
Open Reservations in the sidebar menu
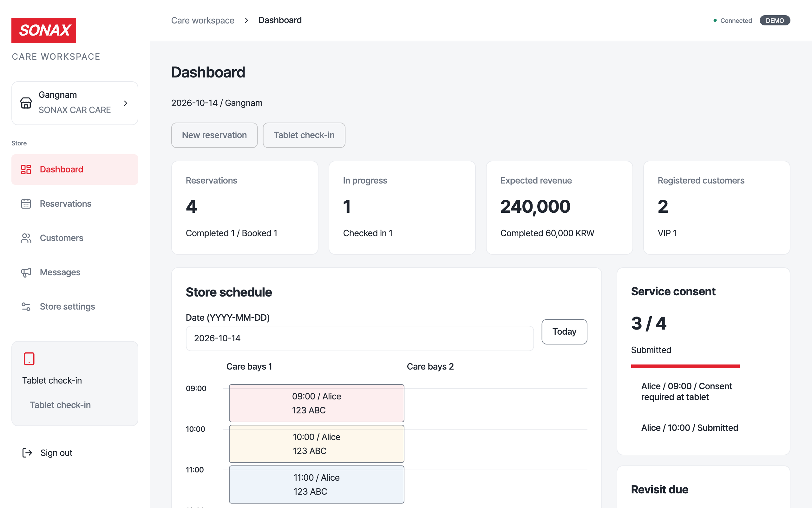pos(75,204)
